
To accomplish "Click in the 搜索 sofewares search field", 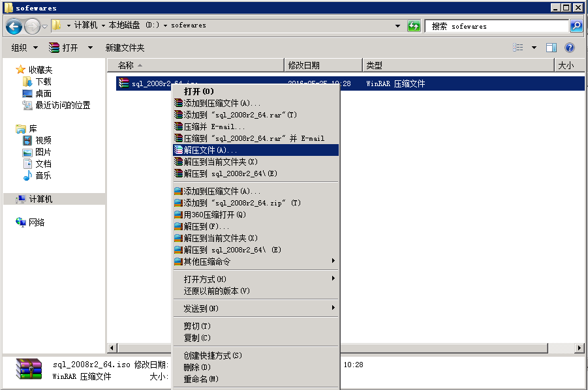I will [496, 26].
